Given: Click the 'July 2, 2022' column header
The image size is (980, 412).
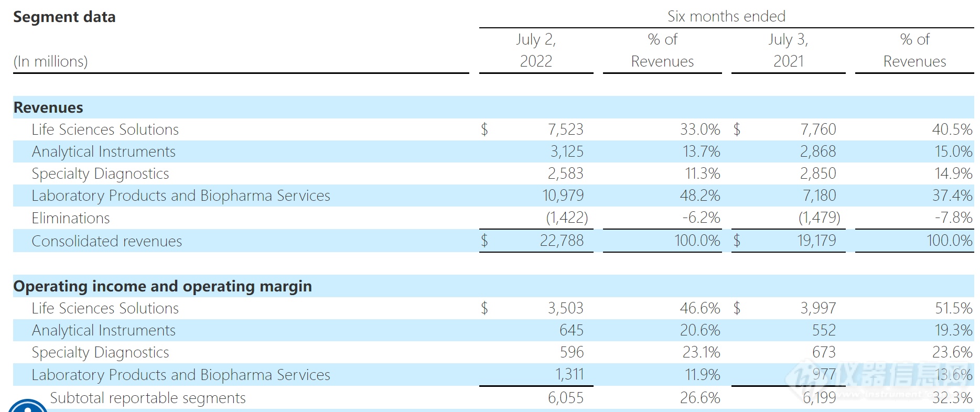Looking at the screenshot, I should pos(536,50).
